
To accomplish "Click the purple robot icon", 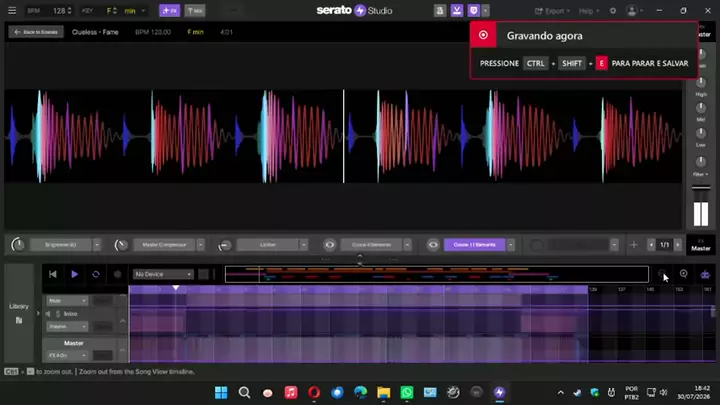I will point(705,275).
